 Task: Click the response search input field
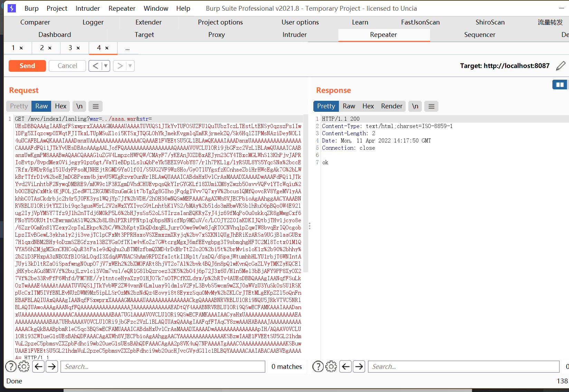(x=464, y=366)
